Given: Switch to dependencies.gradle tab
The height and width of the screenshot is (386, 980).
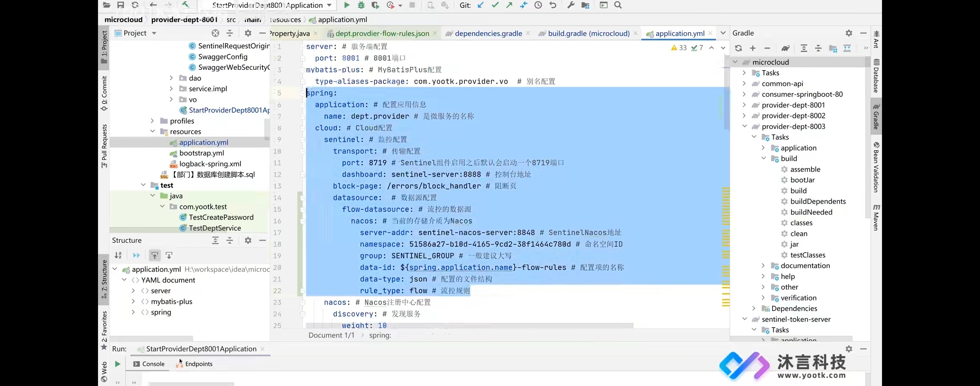Looking at the screenshot, I should coord(488,33).
